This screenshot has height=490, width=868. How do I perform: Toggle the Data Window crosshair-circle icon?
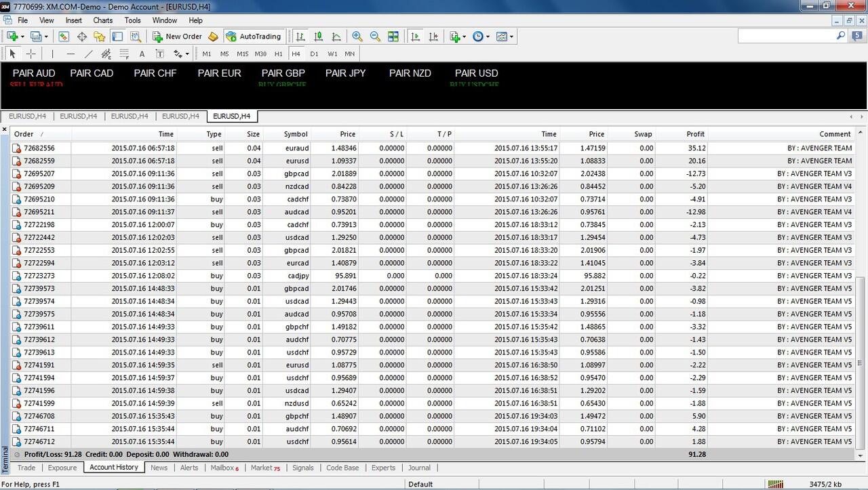coord(82,37)
